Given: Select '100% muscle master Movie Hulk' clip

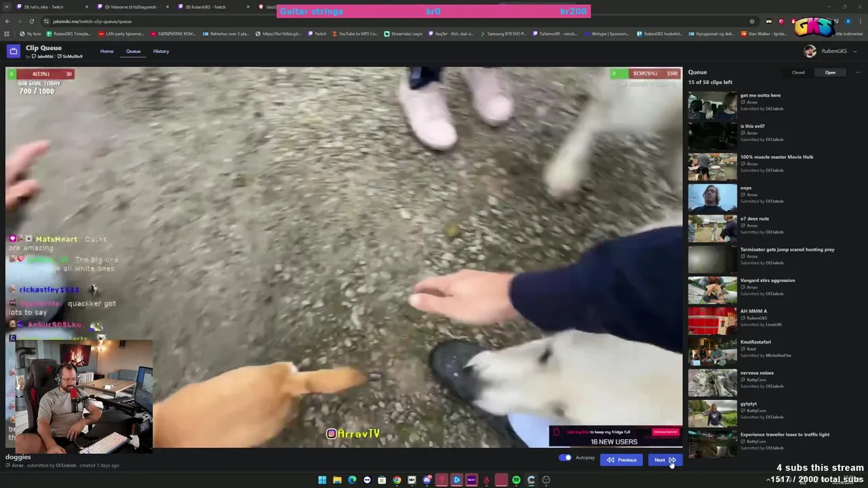Looking at the screenshot, I should 712,167.
